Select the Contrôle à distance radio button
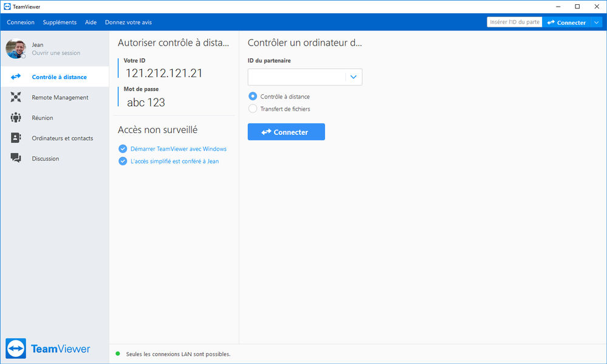 [253, 96]
